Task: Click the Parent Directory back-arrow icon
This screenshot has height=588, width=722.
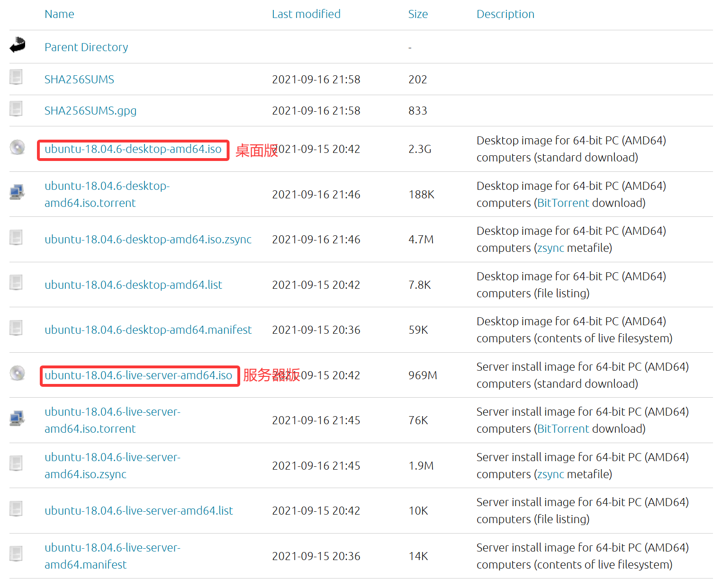Action: click(x=18, y=45)
